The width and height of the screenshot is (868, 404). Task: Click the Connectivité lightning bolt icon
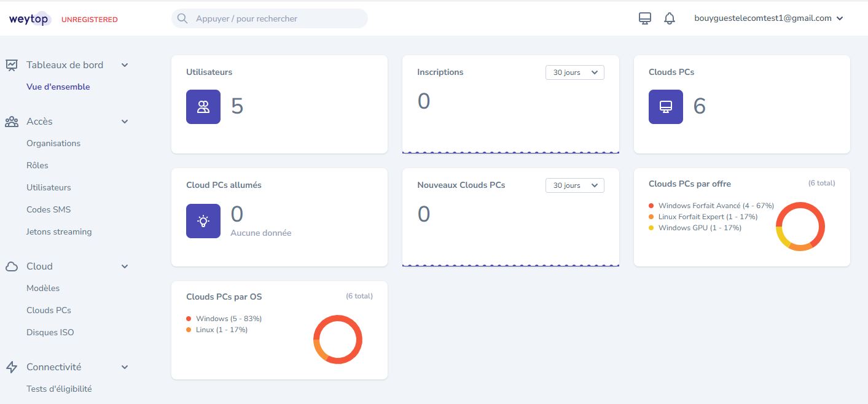click(12, 367)
